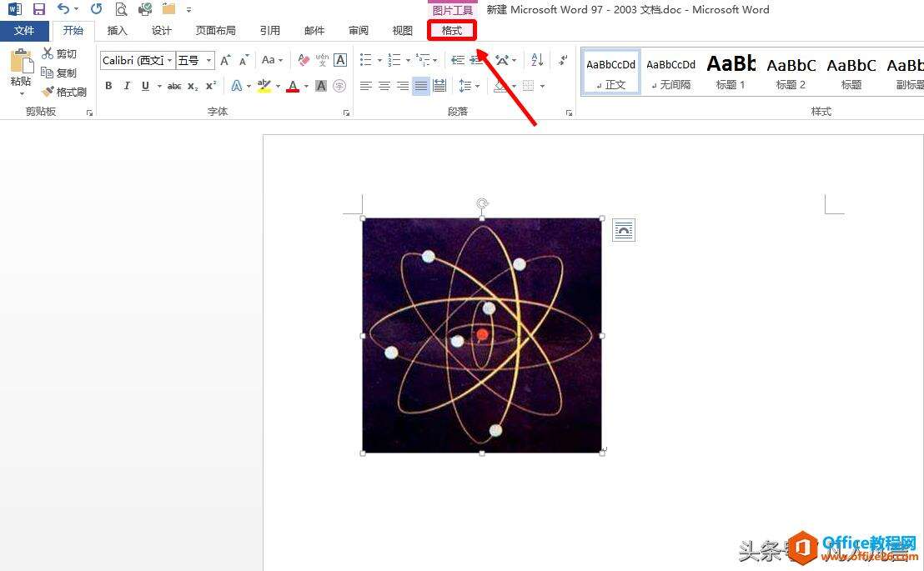The height and width of the screenshot is (571, 924).
Task: Switch to the 邮件 (Mailings) tab
Action: pos(314,31)
